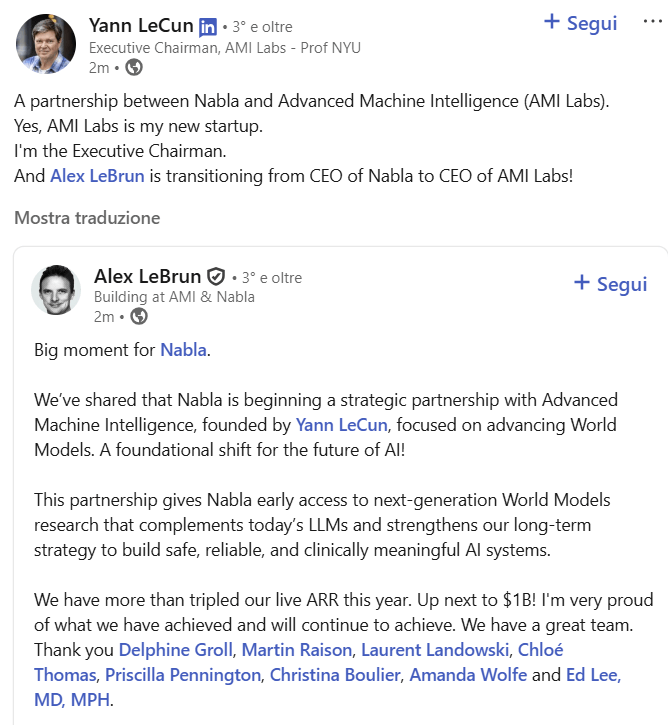Viewport: 668px width, 725px height.
Task: Open the Nabla company link
Action: (x=183, y=350)
